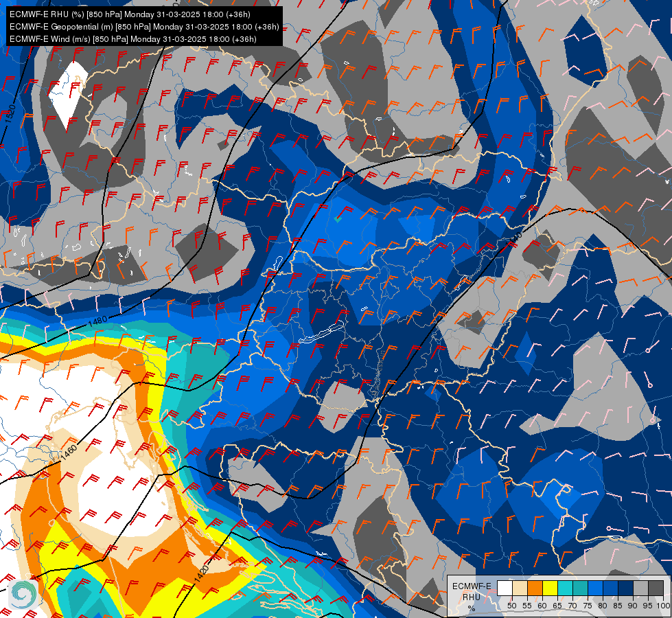Click the medium blue 80-85% legend swatch
The height and width of the screenshot is (618, 672).
tap(610, 588)
